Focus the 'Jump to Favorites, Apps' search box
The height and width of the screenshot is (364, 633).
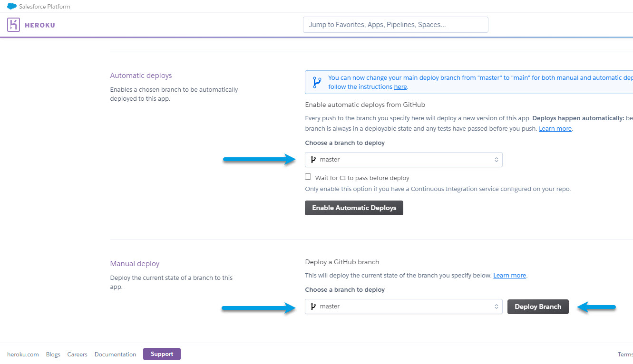tap(395, 25)
